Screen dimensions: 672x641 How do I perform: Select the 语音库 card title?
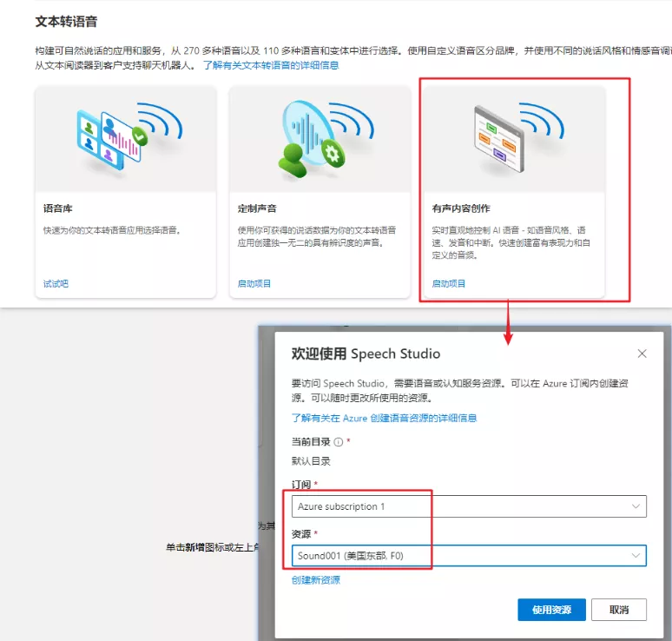[x=58, y=208]
